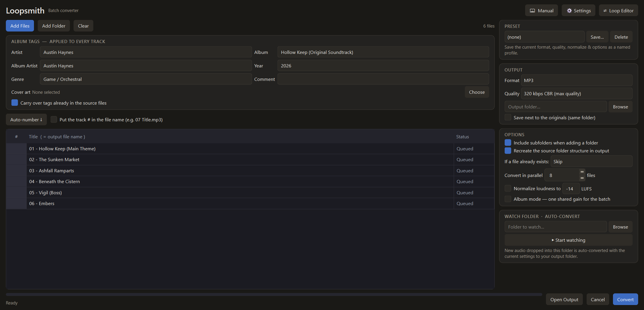Click the Add Files button

20,26
